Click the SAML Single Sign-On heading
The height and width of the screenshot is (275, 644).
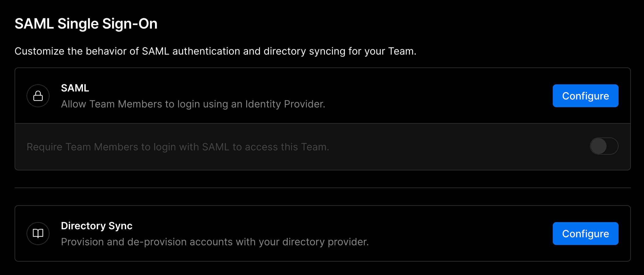86,24
